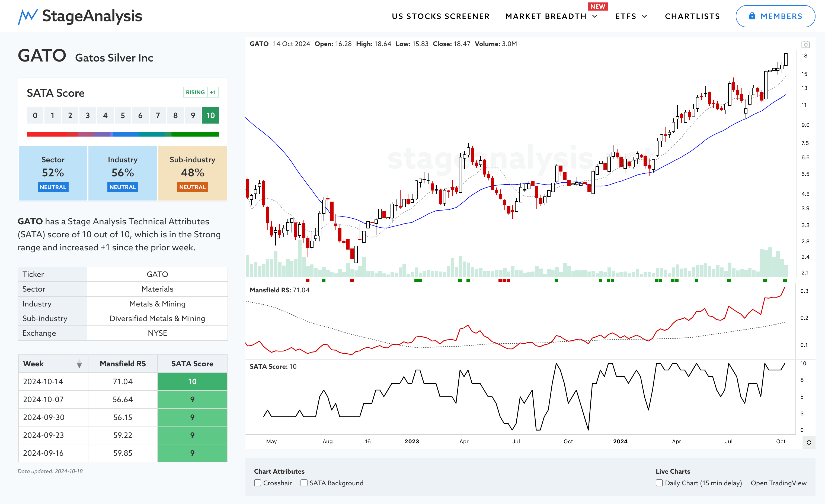825x504 pixels.
Task: Click the SATA Score column header
Action: (x=192, y=364)
